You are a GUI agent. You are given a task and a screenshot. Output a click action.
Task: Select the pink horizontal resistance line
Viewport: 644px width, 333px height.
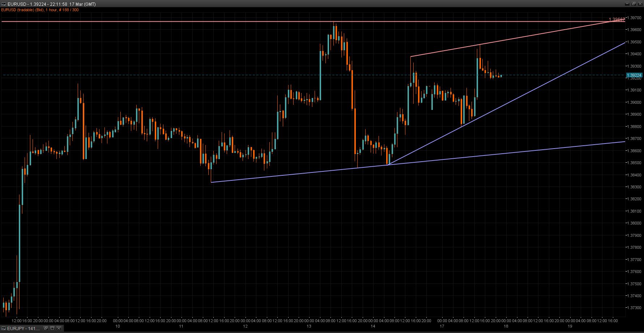(181, 22)
